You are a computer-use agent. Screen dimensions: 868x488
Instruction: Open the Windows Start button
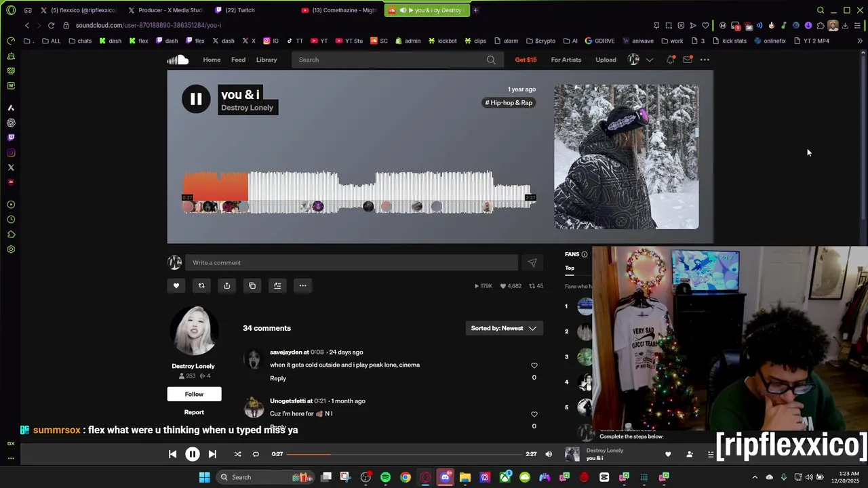coord(204,477)
